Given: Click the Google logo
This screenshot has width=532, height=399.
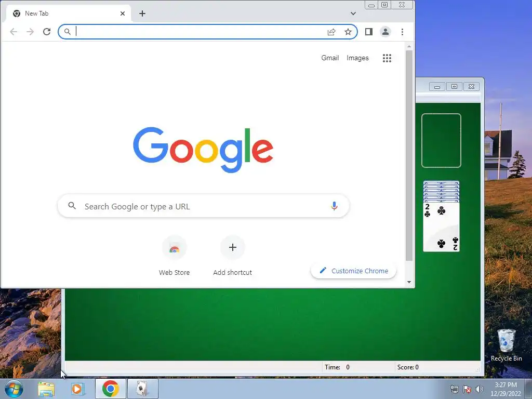Looking at the screenshot, I should click(x=203, y=150).
